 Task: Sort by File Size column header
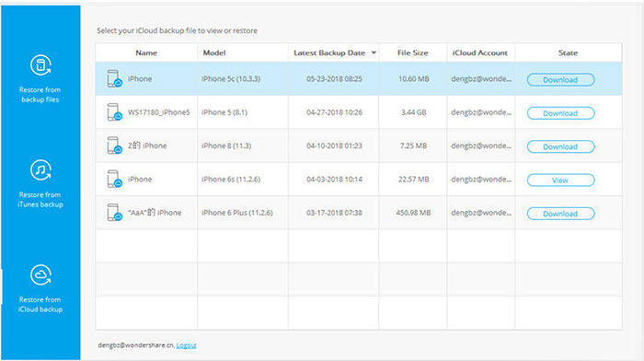[x=412, y=52]
